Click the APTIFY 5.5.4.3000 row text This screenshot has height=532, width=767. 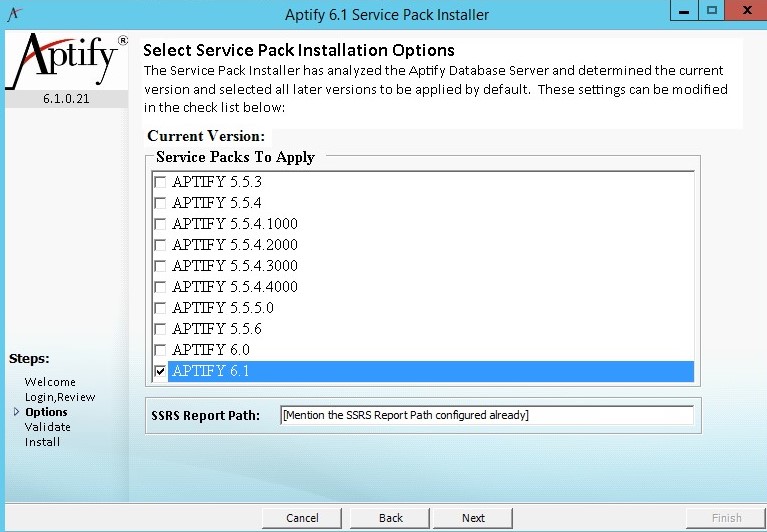click(x=235, y=266)
